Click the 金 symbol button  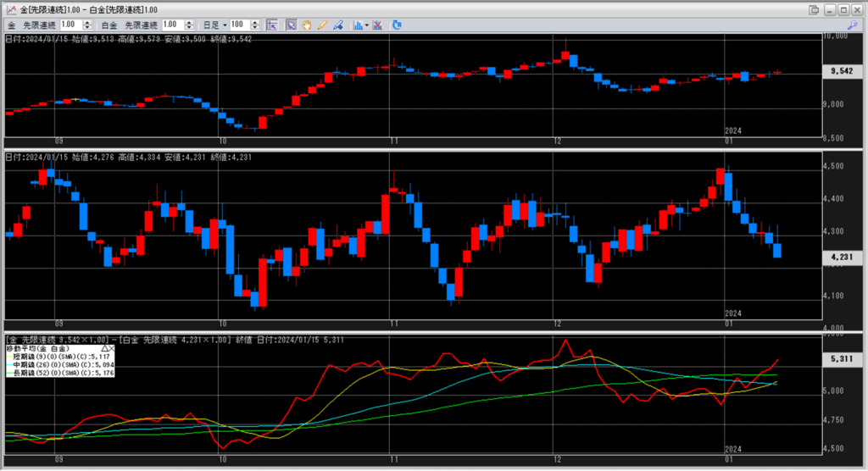tap(11, 25)
